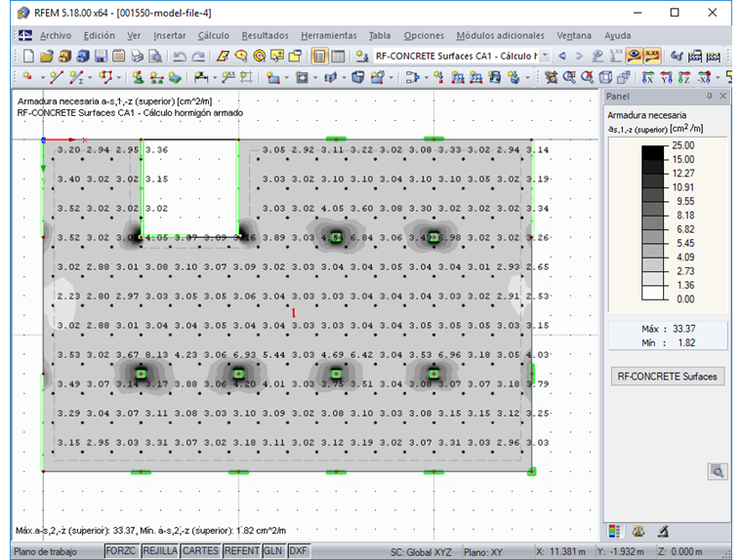The image size is (742, 560).
Task: Pin the Panel with pushpin icon
Action: point(709,96)
